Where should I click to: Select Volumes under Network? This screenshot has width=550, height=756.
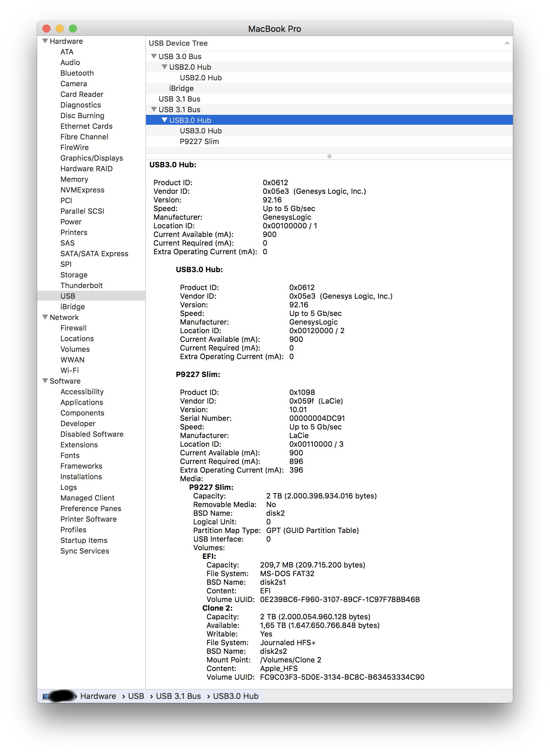(x=75, y=349)
